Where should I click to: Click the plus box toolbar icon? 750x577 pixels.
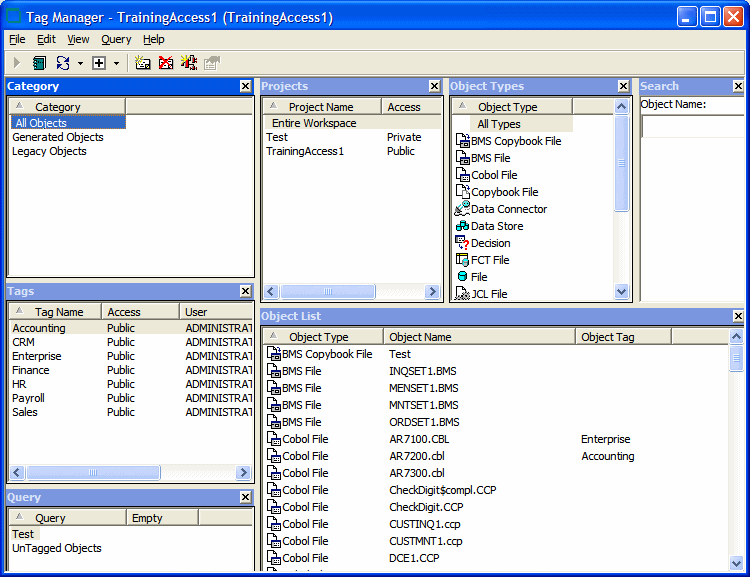pos(99,63)
